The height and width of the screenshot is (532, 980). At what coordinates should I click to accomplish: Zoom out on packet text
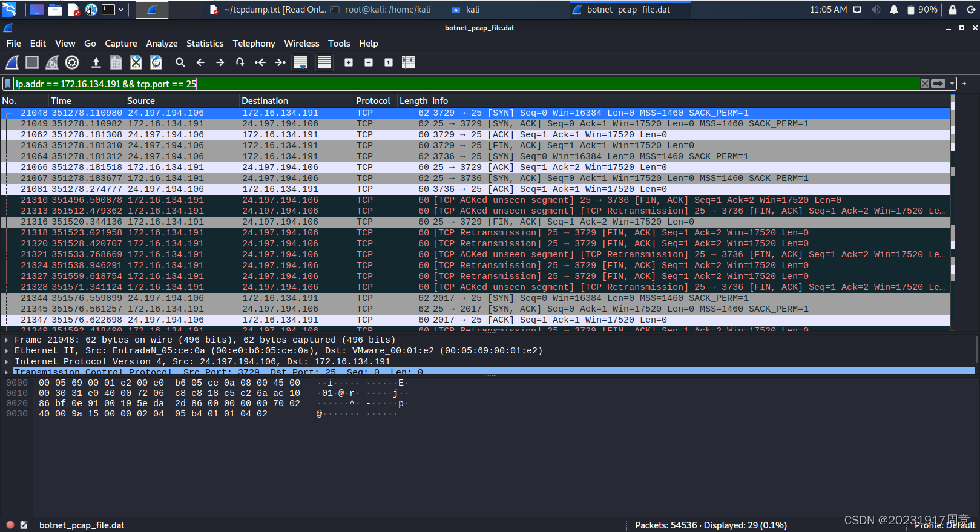[369, 62]
